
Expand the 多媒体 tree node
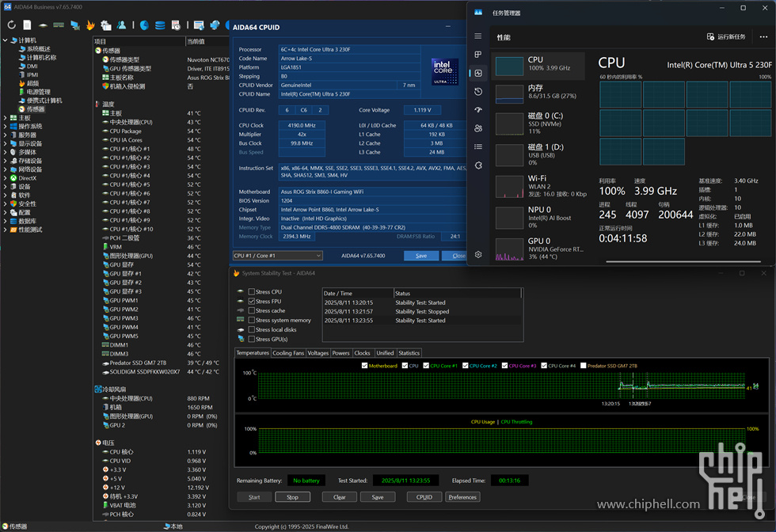click(x=5, y=152)
